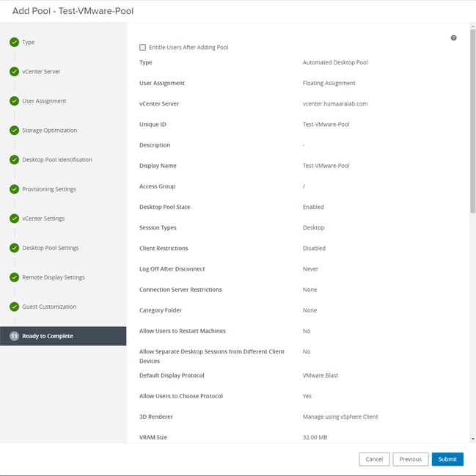Click the Desktop Pool State 'Enabled' value
The image size is (476, 476).
(x=313, y=207)
